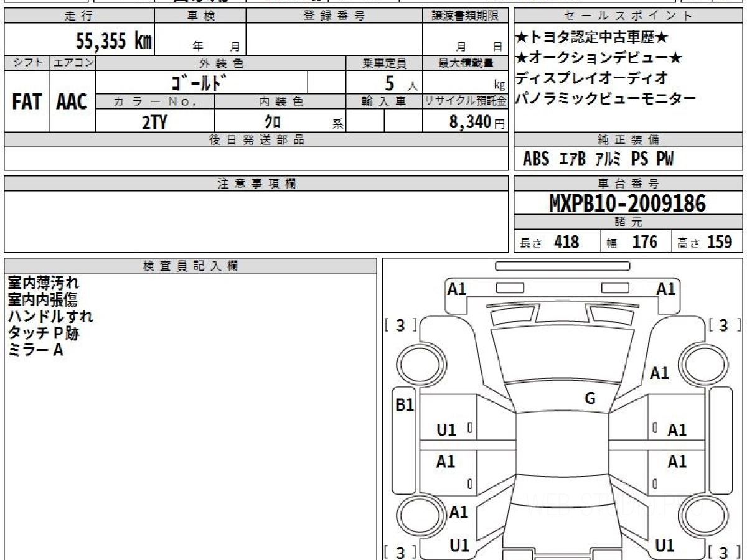Select the ハンドルすれ inspector note
The image size is (747, 560).
click(x=50, y=316)
